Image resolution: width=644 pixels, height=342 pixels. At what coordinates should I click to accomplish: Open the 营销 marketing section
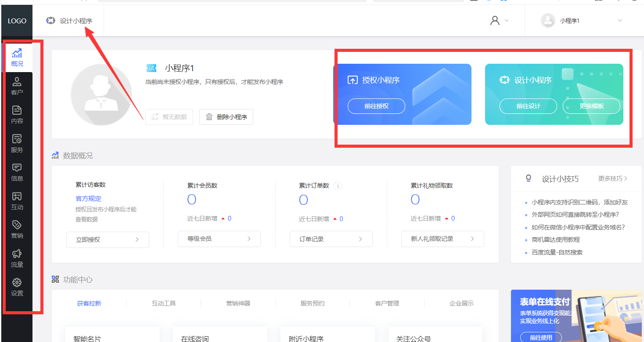17,230
